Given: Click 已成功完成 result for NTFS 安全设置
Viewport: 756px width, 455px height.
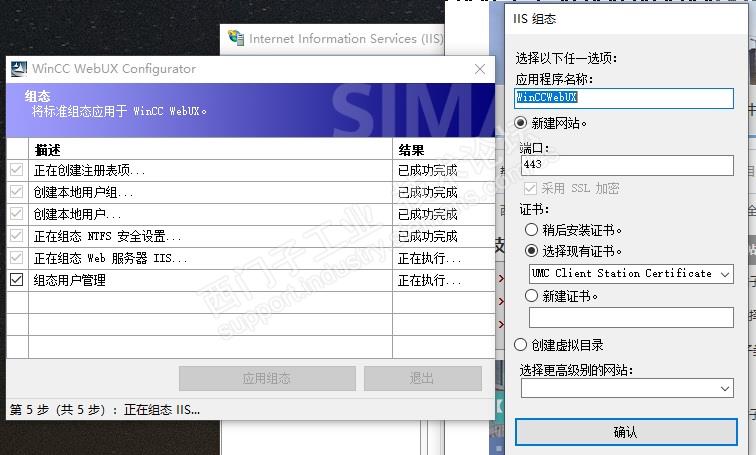Looking at the screenshot, I should pyautogui.click(x=428, y=236).
